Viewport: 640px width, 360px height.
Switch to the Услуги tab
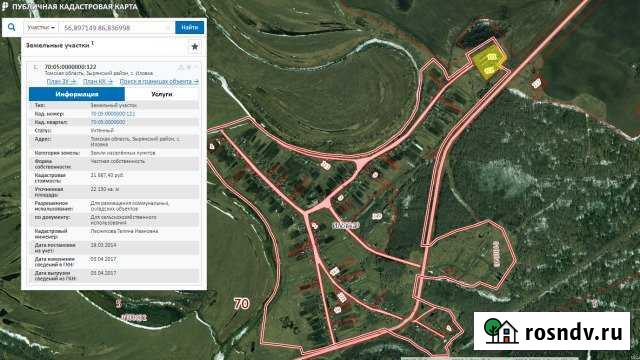pos(162,94)
